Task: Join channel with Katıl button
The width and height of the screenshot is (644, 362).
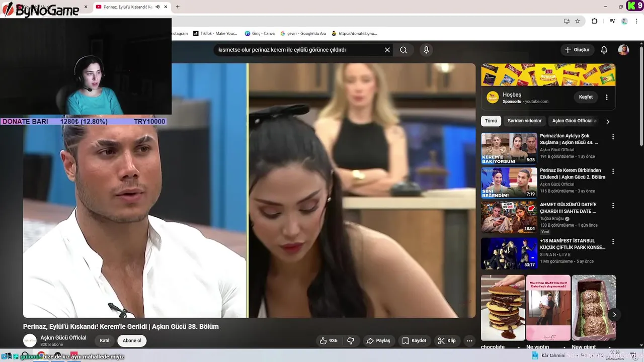Action: point(105,341)
